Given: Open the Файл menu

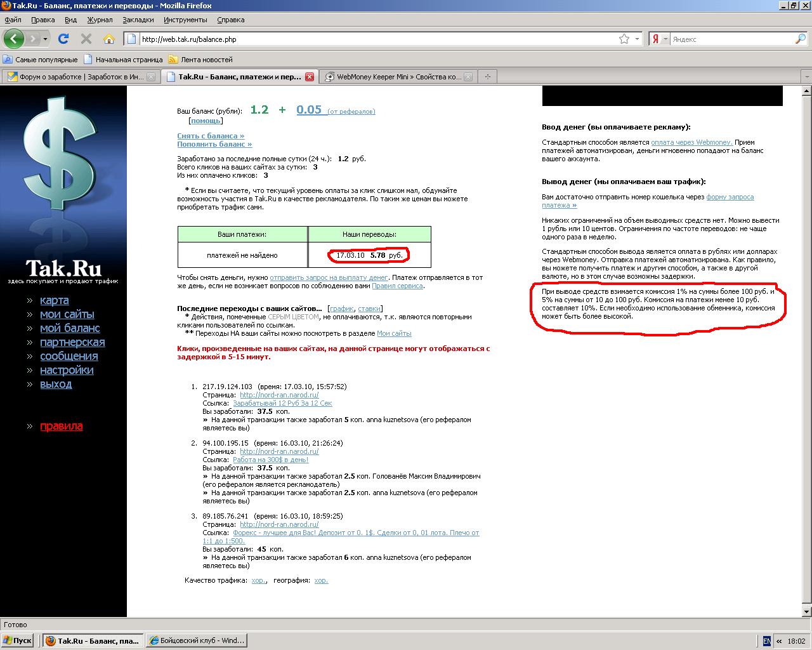Looking at the screenshot, I should 13,20.
